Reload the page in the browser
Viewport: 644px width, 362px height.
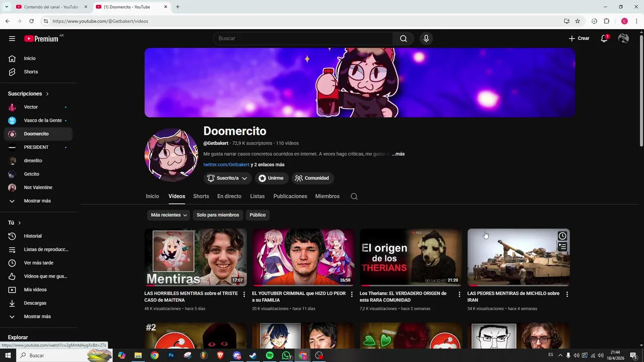coord(31,21)
